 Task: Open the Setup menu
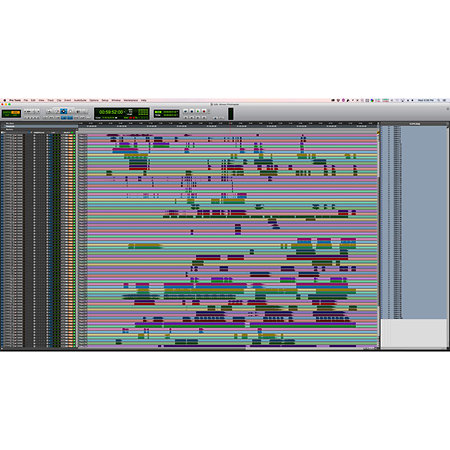(x=105, y=100)
